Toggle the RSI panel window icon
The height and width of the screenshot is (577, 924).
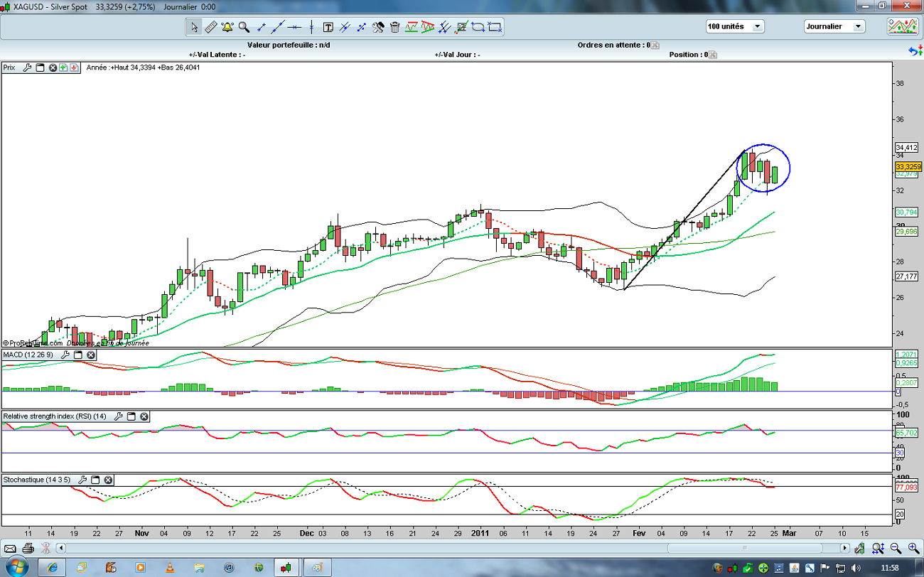click(x=131, y=416)
